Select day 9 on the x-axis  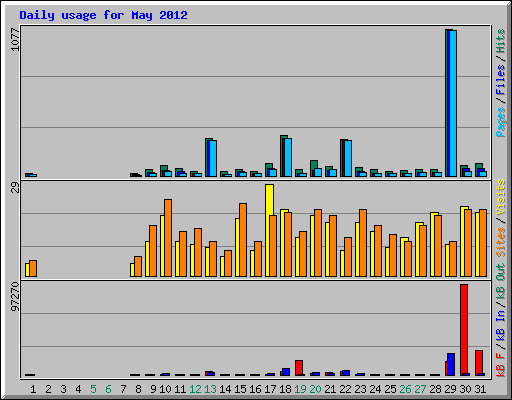153,389
